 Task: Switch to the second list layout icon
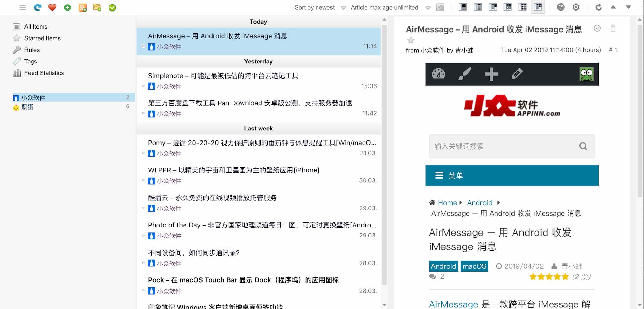[x=478, y=7]
